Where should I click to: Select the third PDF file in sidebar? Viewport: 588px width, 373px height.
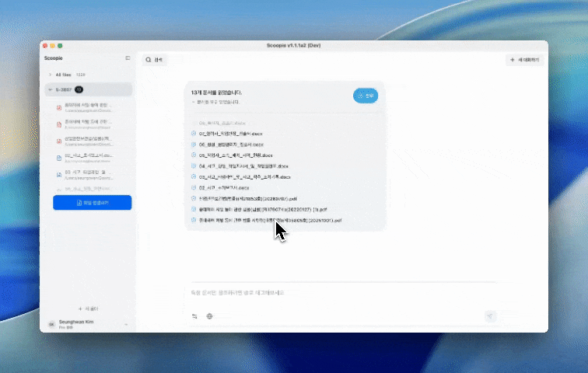[x=89, y=141]
